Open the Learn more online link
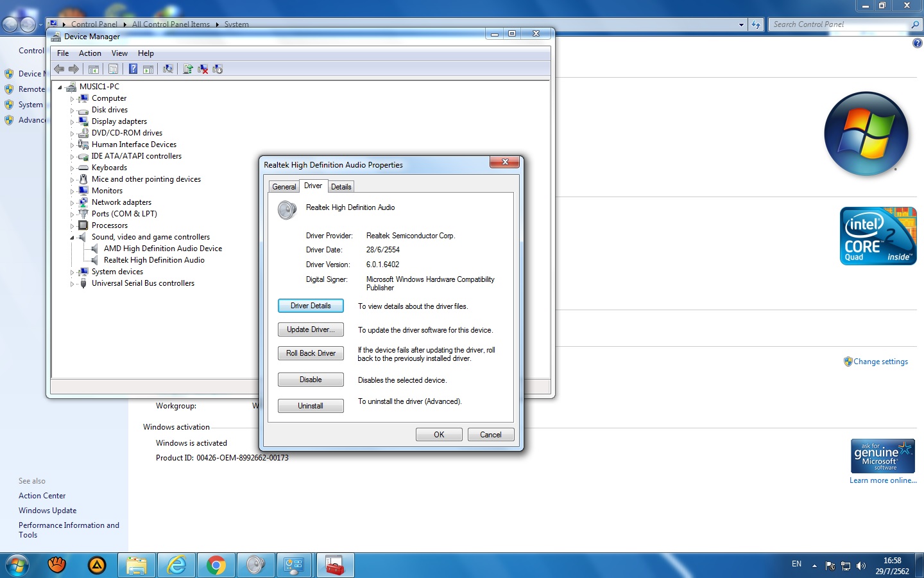This screenshot has height=578, width=924. pyautogui.click(x=883, y=480)
